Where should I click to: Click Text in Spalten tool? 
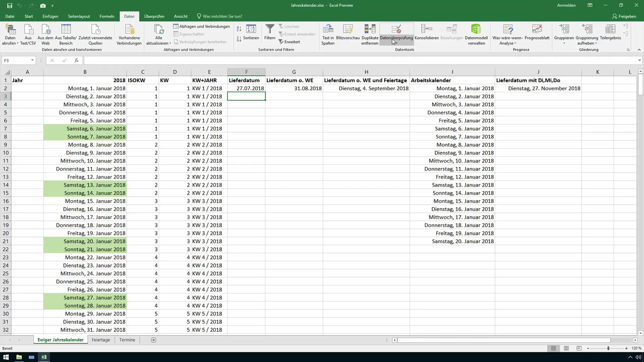click(x=328, y=35)
